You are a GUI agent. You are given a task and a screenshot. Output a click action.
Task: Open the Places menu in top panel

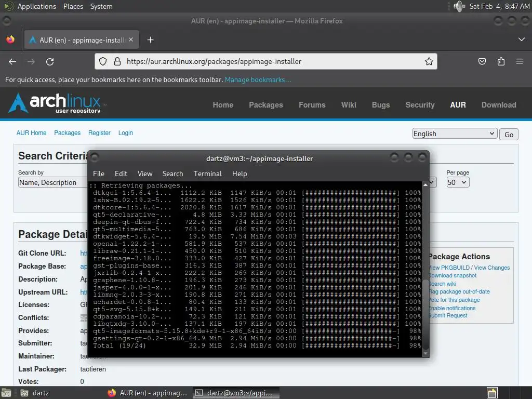(x=73, y=6)
